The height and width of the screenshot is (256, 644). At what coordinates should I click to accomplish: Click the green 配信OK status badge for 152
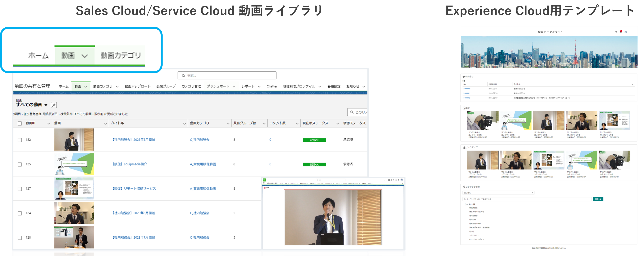pyautogui.click(x=314, y=140)
